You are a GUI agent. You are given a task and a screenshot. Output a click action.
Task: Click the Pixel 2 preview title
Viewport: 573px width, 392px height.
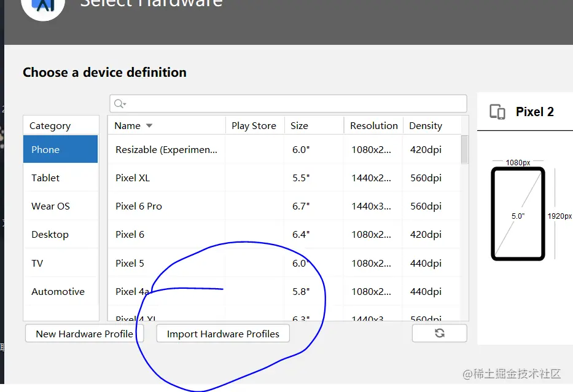tap(535, 112)
